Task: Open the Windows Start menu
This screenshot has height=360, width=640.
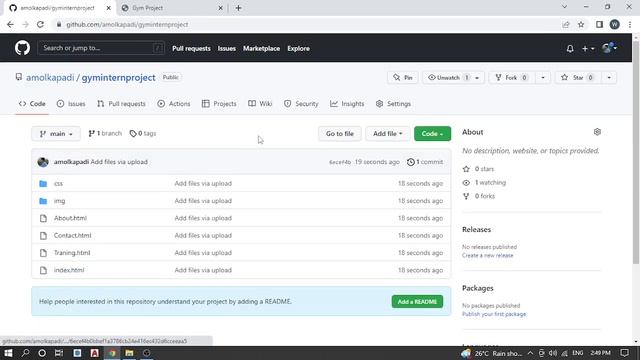Action: coord(8,353)
